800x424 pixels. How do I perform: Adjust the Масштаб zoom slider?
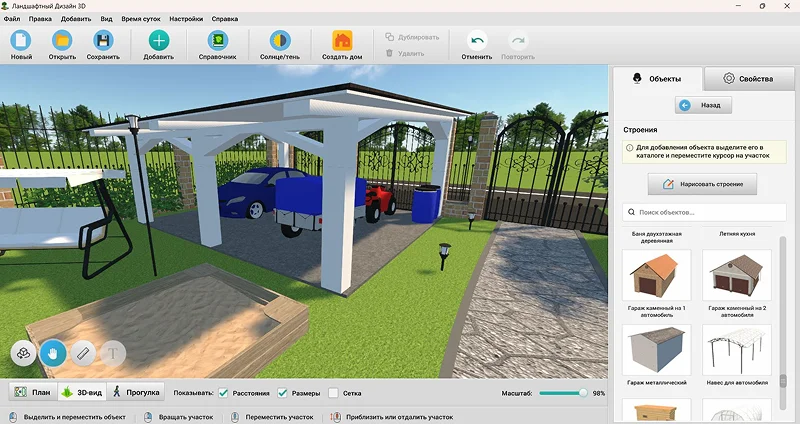pos(563,393)
